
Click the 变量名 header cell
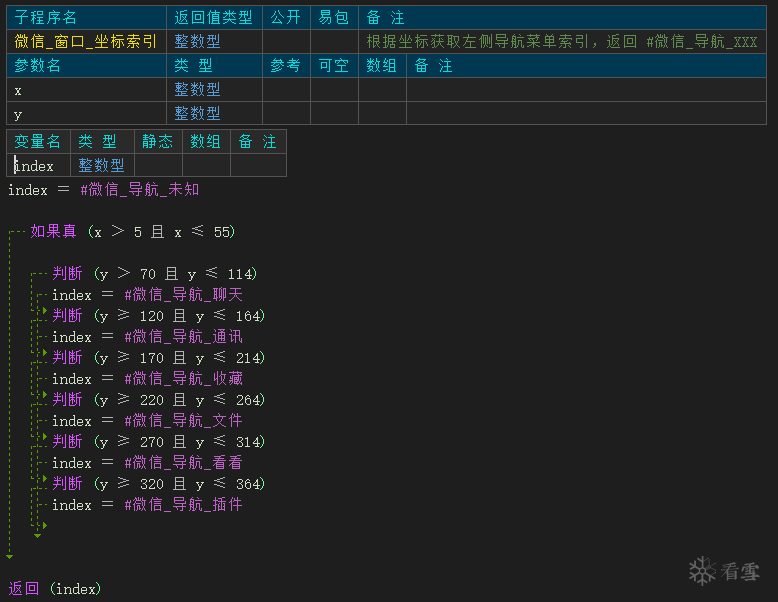38,141
